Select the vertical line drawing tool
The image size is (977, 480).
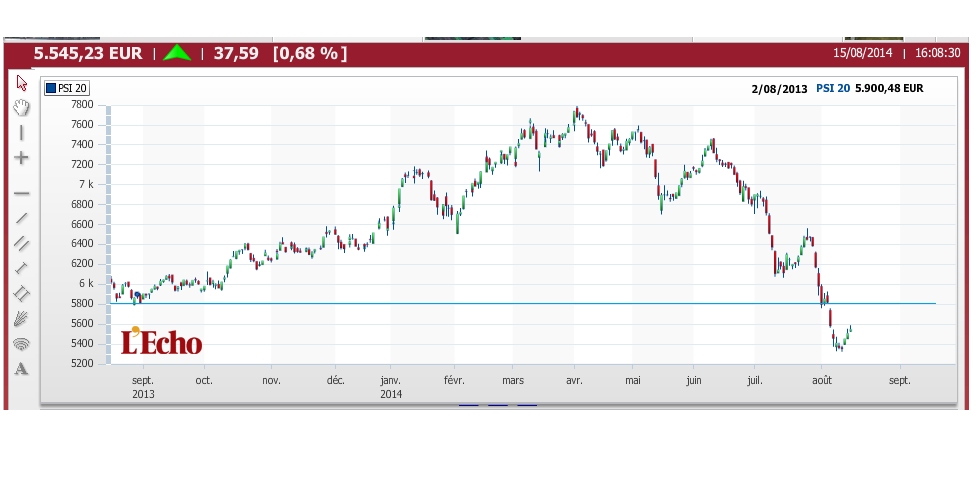click(21, 132)
